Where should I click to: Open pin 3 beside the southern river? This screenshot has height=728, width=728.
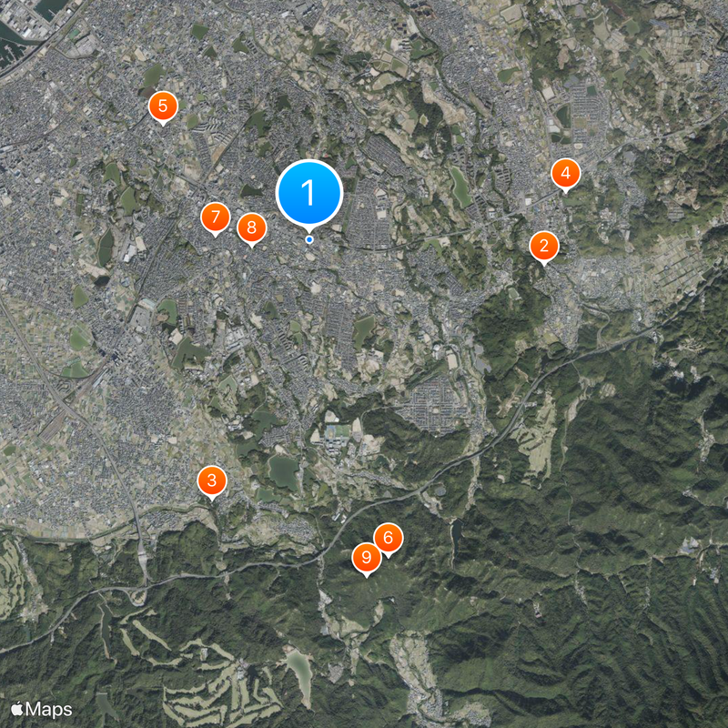(x=210, y=479)
